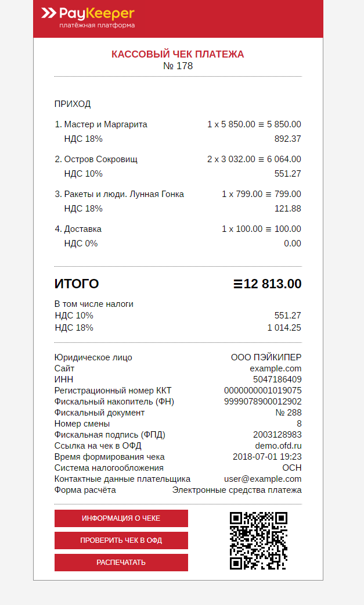Select the Мастер и Маргарита item

[x=105, y=124]
